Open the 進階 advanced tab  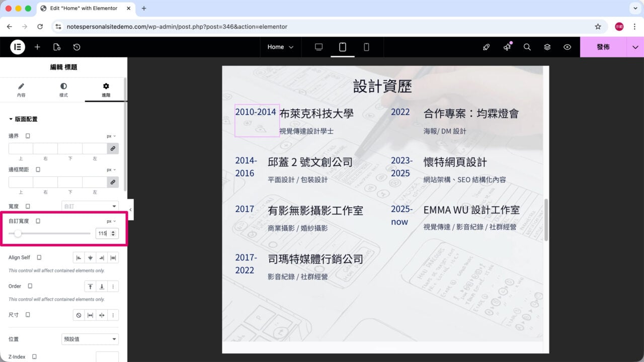(x=106, y=90)
